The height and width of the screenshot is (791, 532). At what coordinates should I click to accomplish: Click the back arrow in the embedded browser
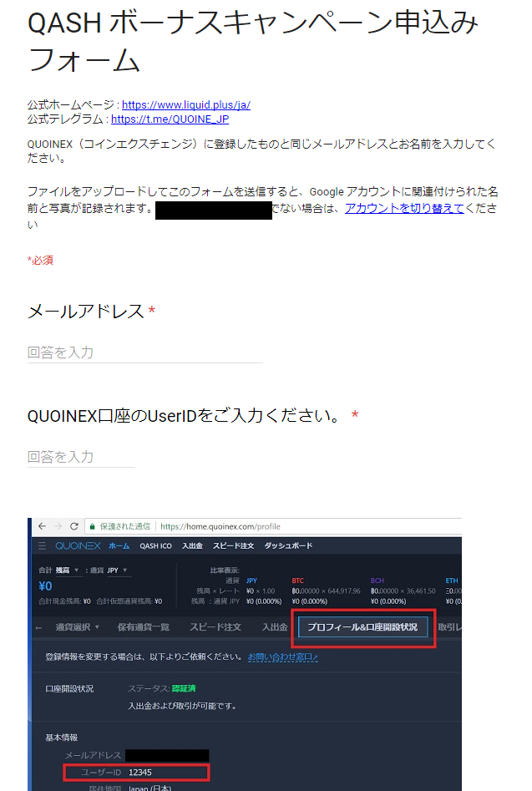coord(42,526)
